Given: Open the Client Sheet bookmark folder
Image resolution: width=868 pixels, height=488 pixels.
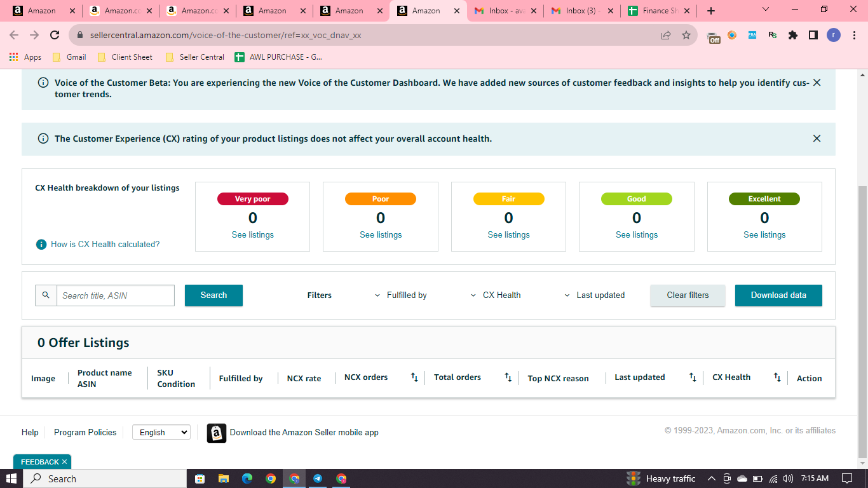Looking at the screenshot, I should coord(125,57).
